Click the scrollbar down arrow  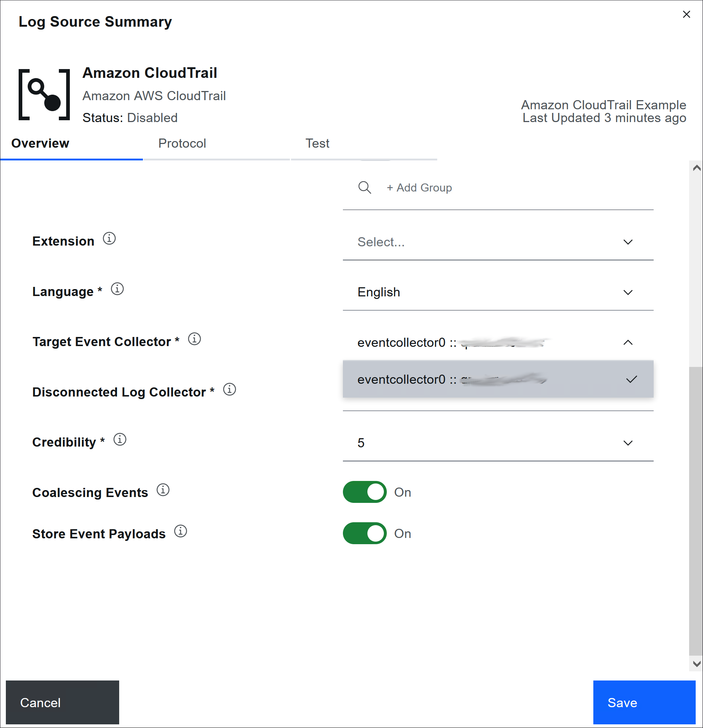pyautogui.click(x=697, y=664)
